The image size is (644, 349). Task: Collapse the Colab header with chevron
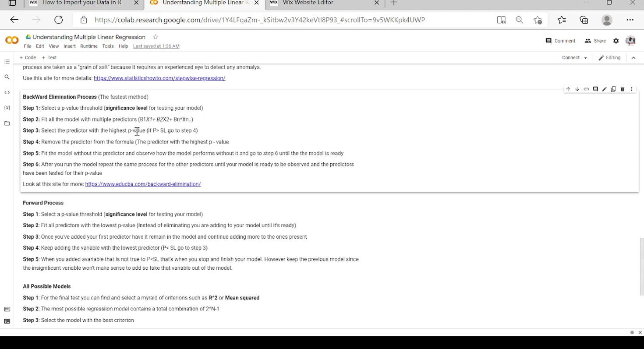633,58
